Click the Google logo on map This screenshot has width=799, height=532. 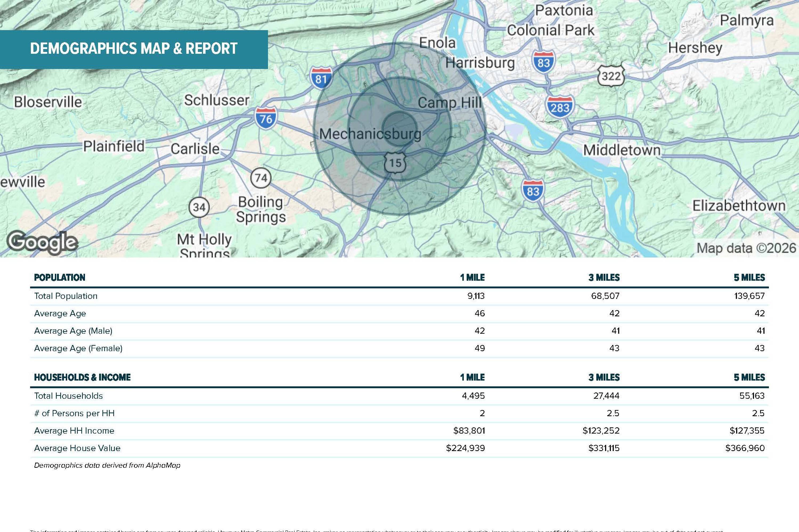point(42,242)
